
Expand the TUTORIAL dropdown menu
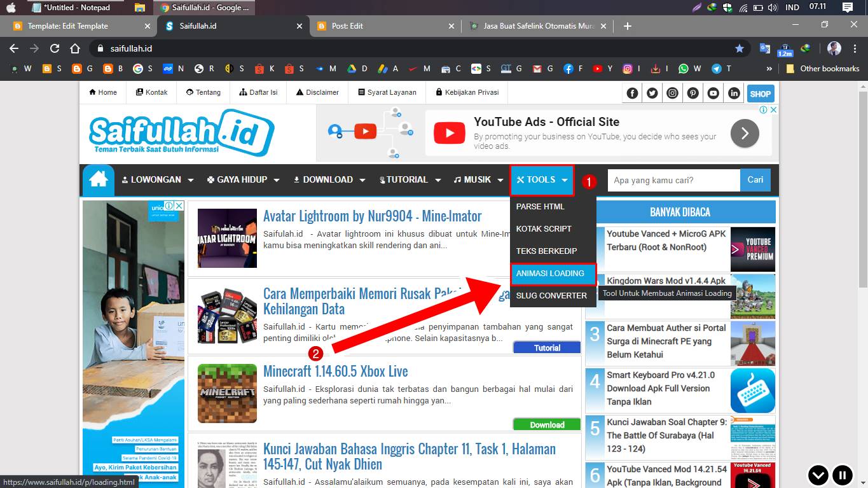click(x=410, y=180)
